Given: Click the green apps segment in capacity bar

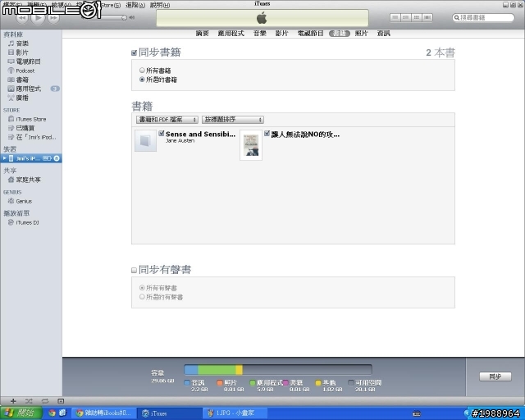Looking at the screenshot, I should [x=217, y=370].
